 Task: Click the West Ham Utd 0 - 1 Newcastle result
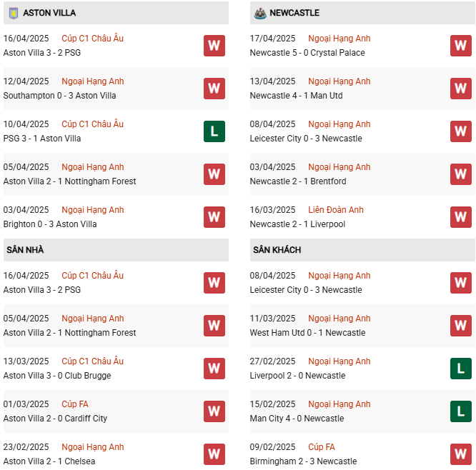coord(307,333)
